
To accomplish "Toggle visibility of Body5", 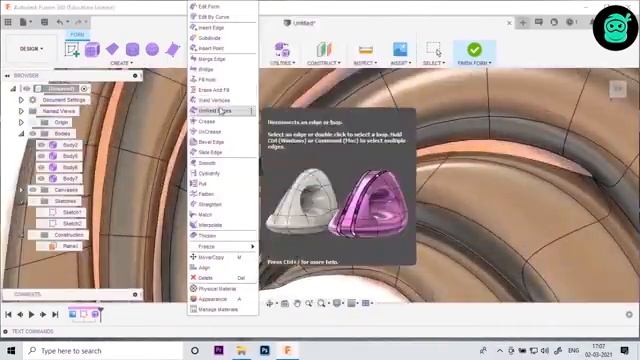I will (41, 156).
